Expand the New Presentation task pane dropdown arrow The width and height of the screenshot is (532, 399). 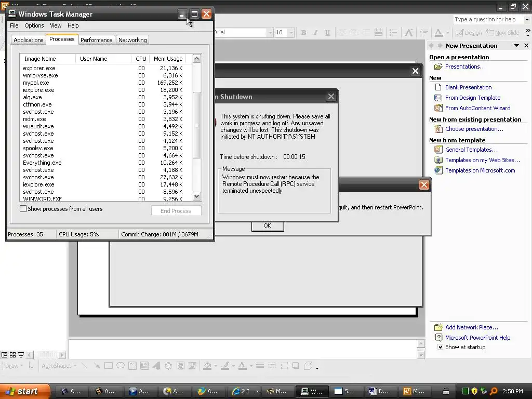click(516, 46)
